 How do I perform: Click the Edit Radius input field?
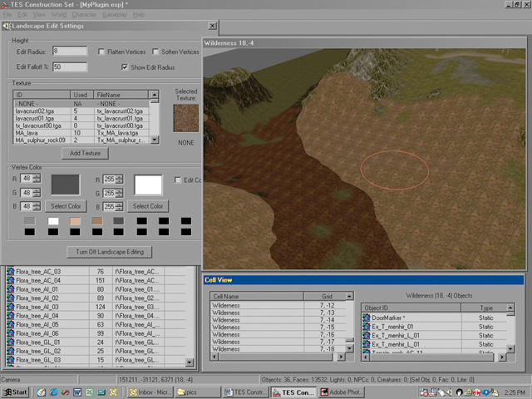70,52
